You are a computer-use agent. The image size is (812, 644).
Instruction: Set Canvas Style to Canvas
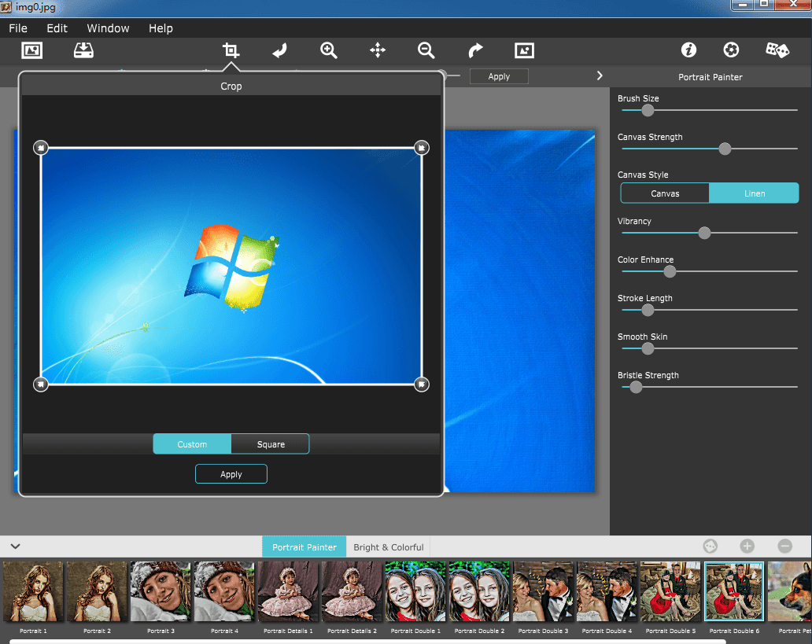(x=665, y=193)
